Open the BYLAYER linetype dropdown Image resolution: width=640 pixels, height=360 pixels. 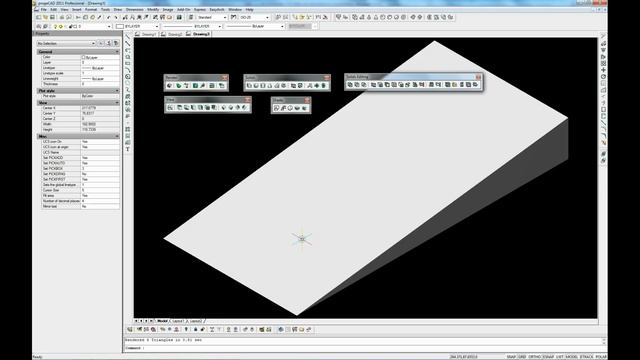(x=191, y=26)
